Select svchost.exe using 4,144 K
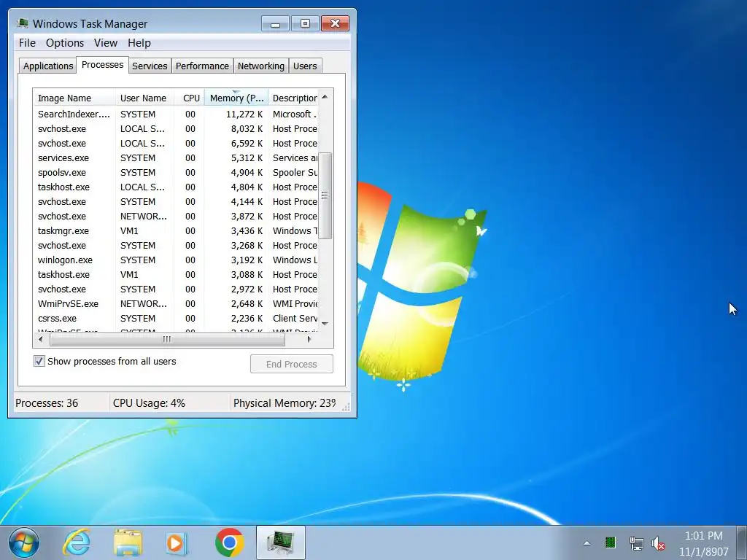 [175, 202]
